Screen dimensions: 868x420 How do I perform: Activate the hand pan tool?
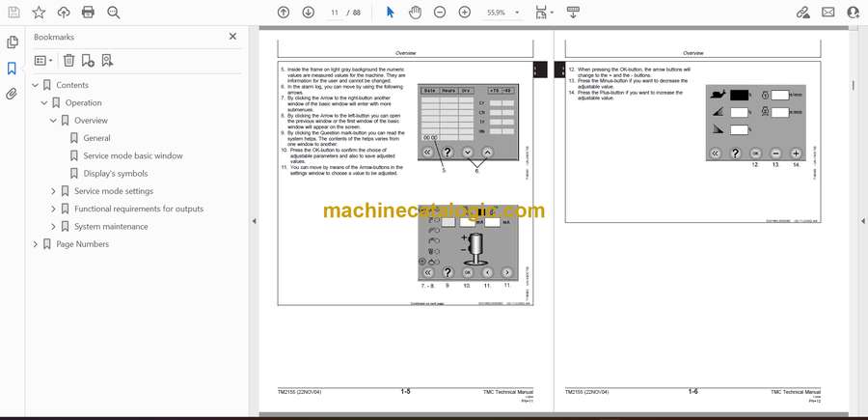[415, 13]
